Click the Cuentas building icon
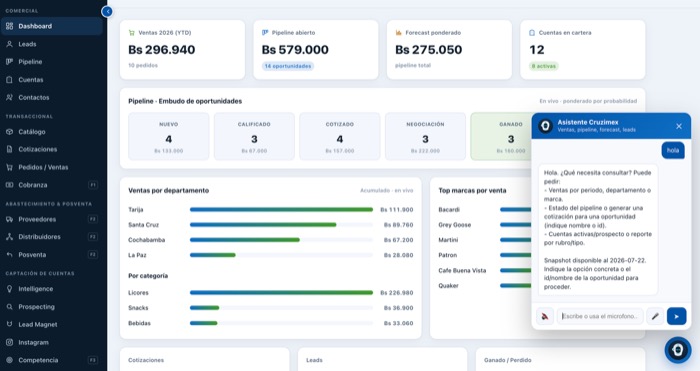Image resolution: width=700 pixels, height=371 pixels. [9, 80]
